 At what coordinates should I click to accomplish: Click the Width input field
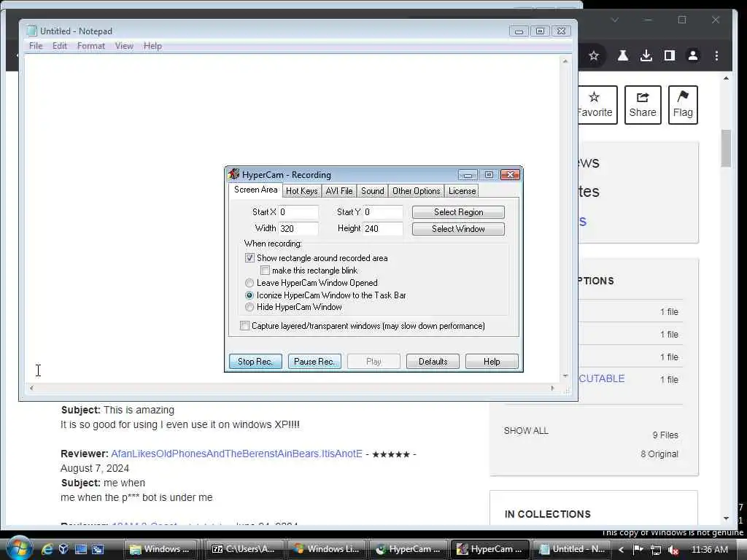click(x=298, y=228)
